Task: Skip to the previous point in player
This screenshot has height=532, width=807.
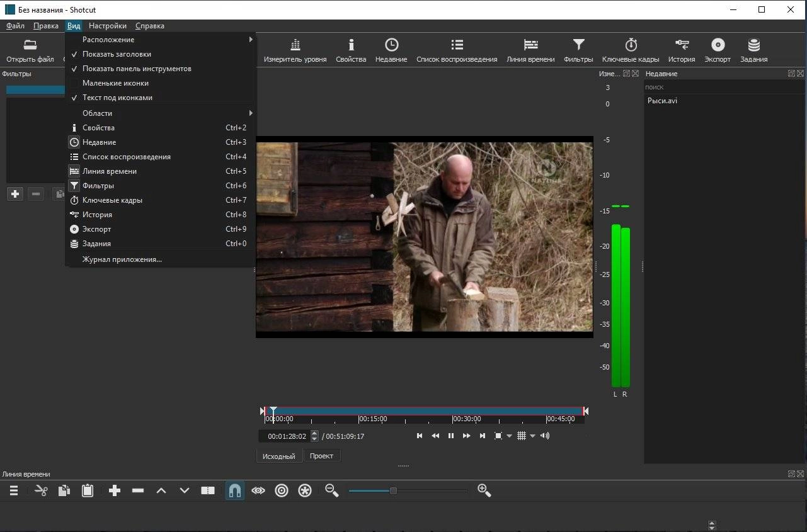Action: (x=420, y=436)
